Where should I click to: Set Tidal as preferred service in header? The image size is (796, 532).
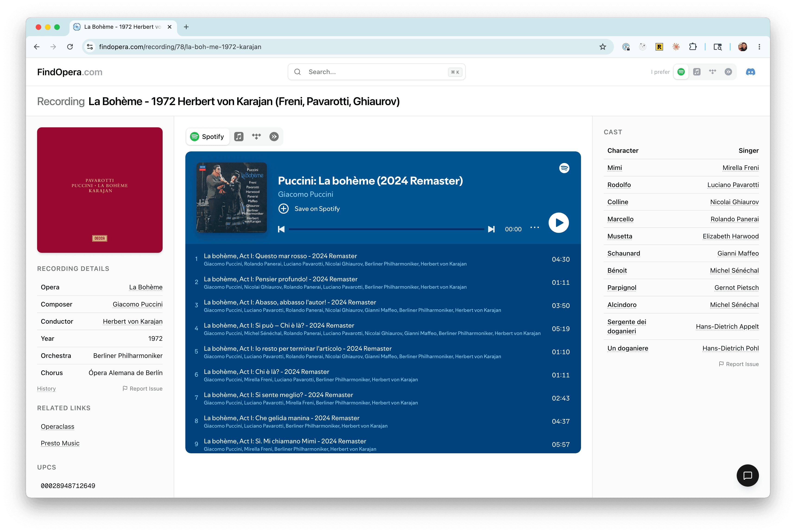[713, 72]
